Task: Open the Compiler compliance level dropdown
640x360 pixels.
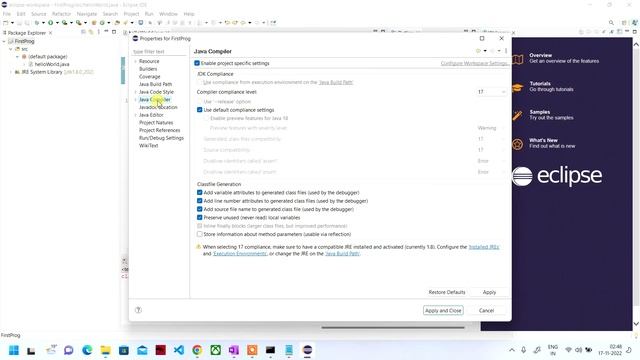Action: (x=491, y=92)
